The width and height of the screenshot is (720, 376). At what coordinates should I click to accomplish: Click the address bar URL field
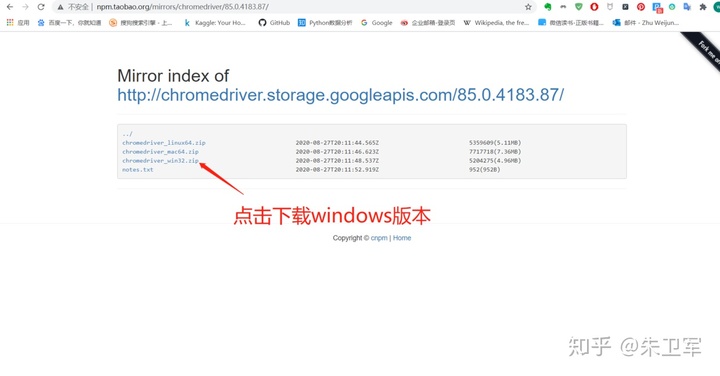click(x=294, y=7)
